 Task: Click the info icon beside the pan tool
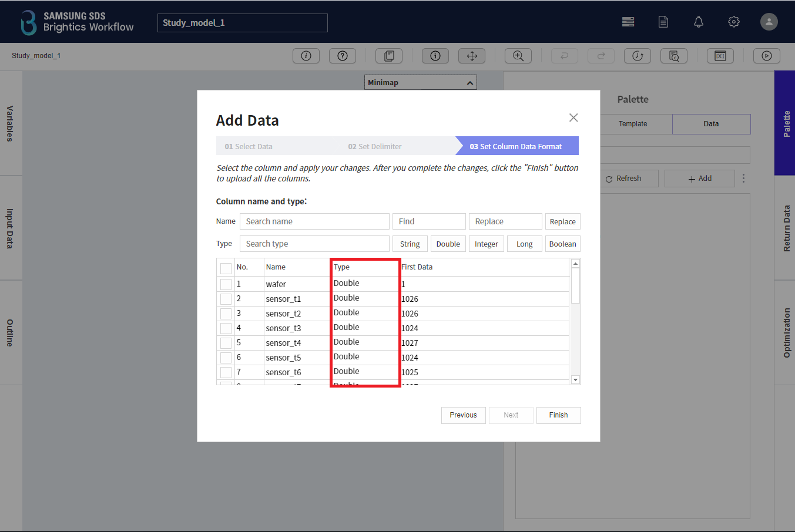point(435,56)
